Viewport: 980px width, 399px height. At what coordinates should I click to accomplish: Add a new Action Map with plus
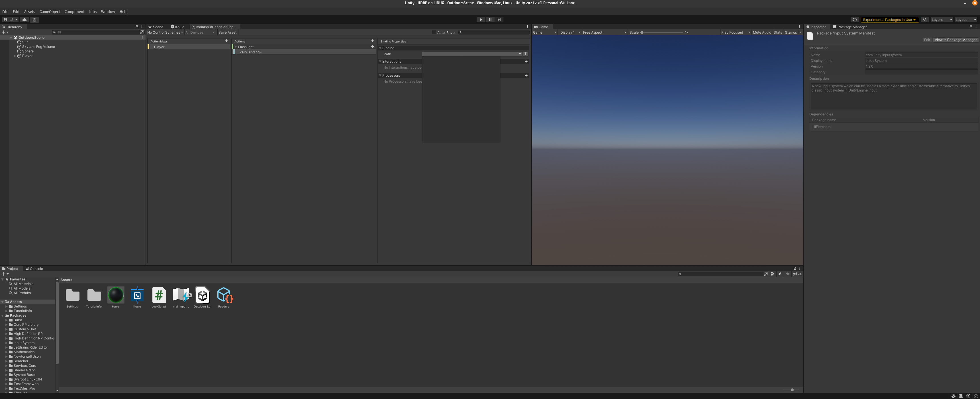226,41
